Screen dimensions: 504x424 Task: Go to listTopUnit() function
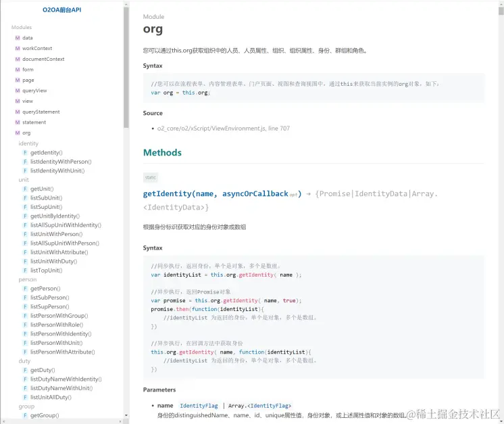click(x=47, y=270)
